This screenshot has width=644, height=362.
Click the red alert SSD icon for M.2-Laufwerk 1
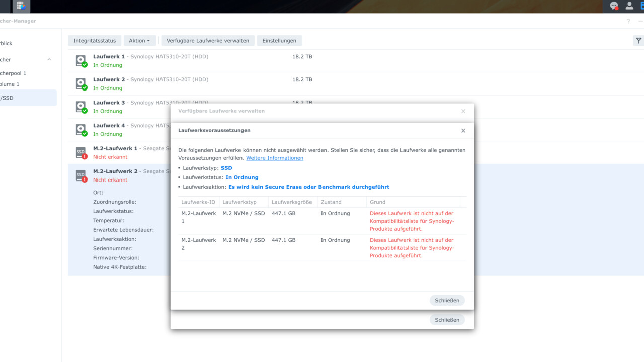click(80, 152)
